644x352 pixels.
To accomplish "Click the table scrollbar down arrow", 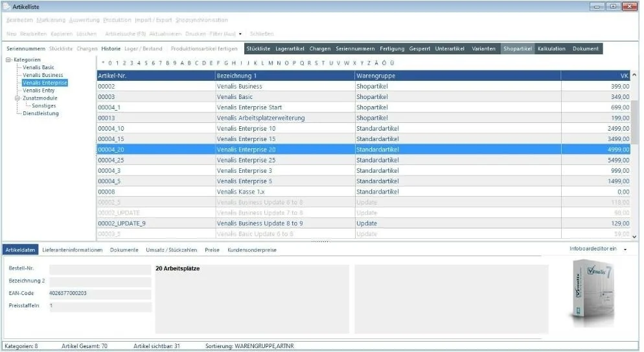I will click(634, 237).
